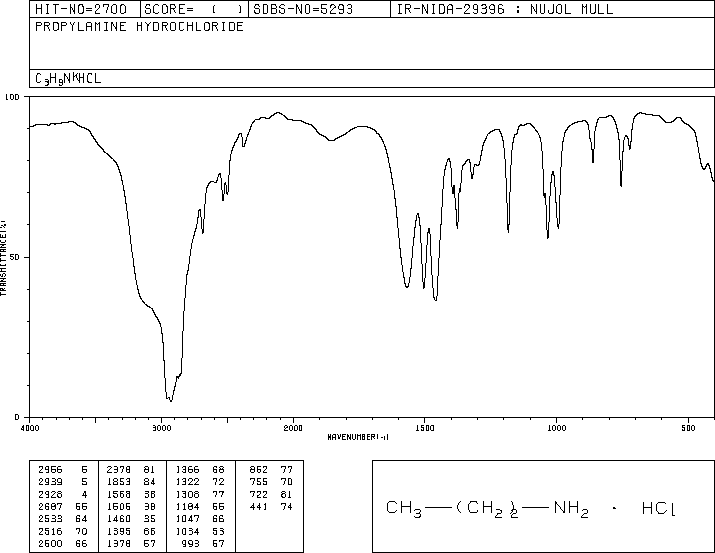The image size is (715, 553).
Task: Click the 1366 peak entry in the table
Action: pos(200,470)
